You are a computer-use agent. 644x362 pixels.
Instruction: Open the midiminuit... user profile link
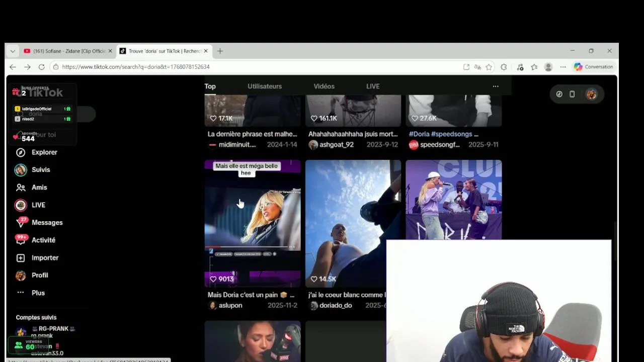click(237, 145)
